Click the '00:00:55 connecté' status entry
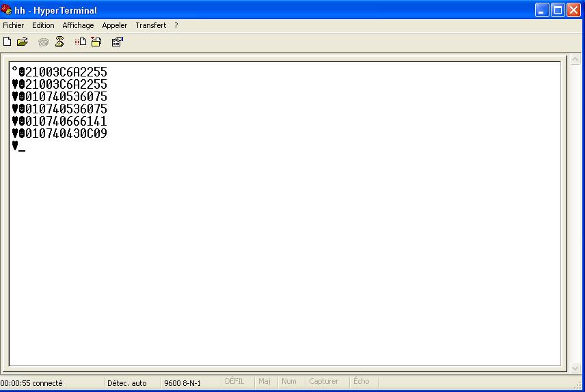 tap(31, 383)
